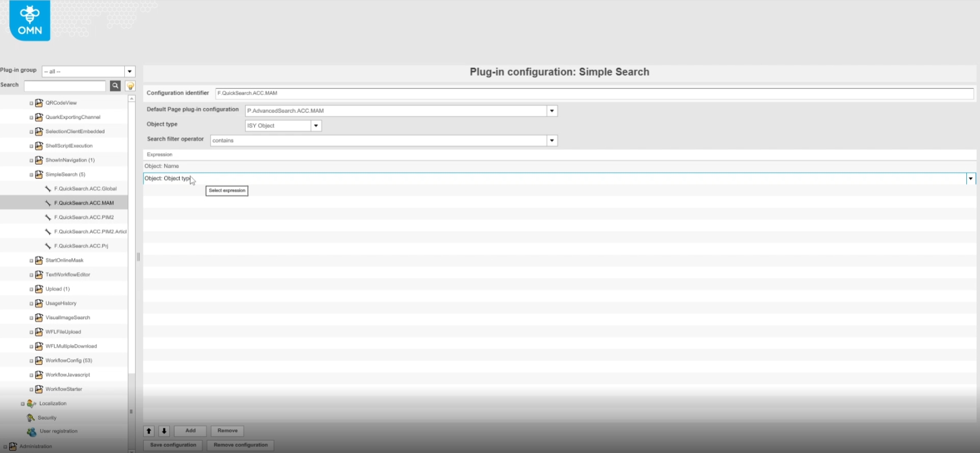The height and width of the screenshot is (453, 980).
Task: Click the StartOnlineMask plug-in icon
Action: pos(39,260)
